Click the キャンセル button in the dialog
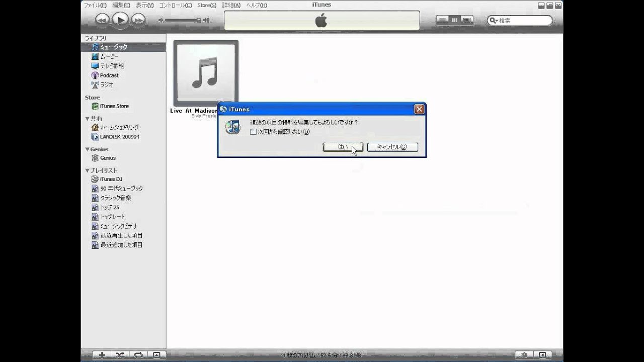 pyautogui.click(x=392, y=147)
